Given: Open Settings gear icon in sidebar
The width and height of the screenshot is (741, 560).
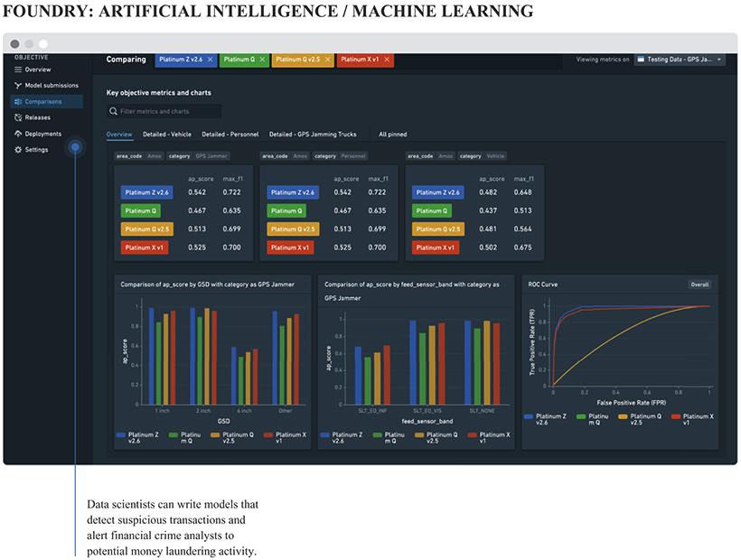Looking at the screenshot, I should coord(18,150).
